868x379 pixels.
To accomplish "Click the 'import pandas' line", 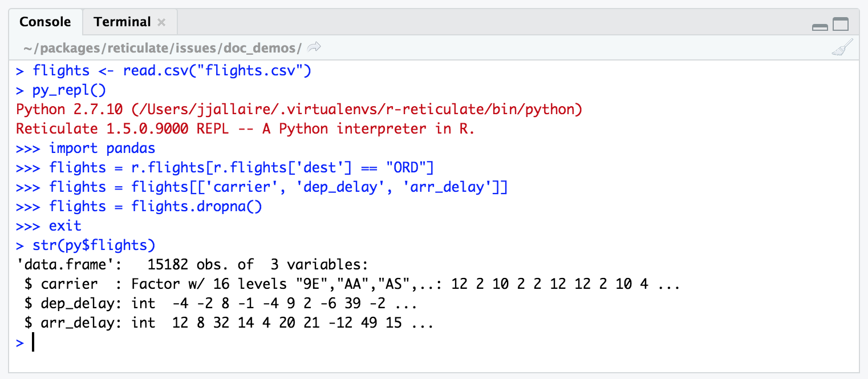I will [x=102, y=148].
